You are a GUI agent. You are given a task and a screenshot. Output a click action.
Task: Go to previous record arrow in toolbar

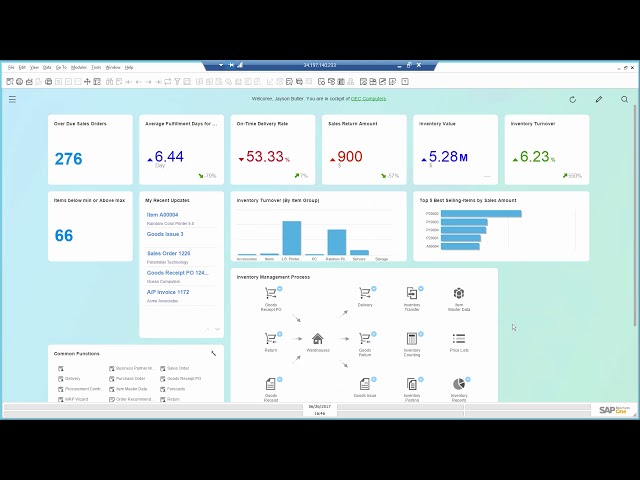pos(139,82)
